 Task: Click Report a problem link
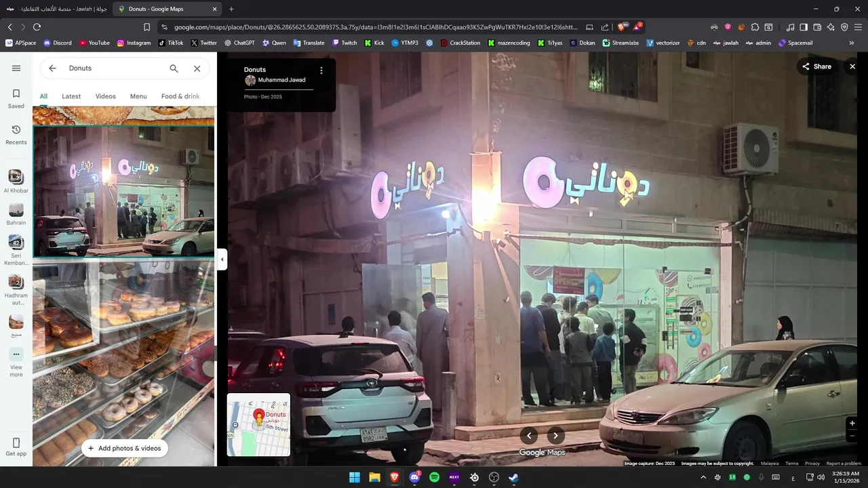tap(844, 464)
